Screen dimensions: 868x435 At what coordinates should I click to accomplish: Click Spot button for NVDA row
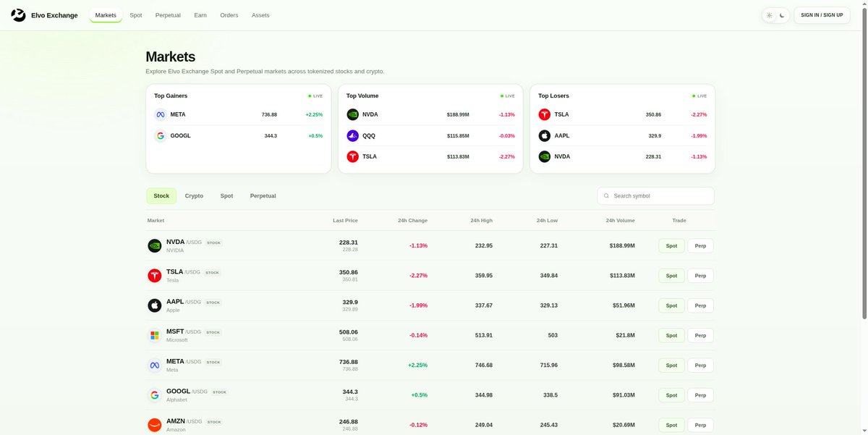click(671, 245)
